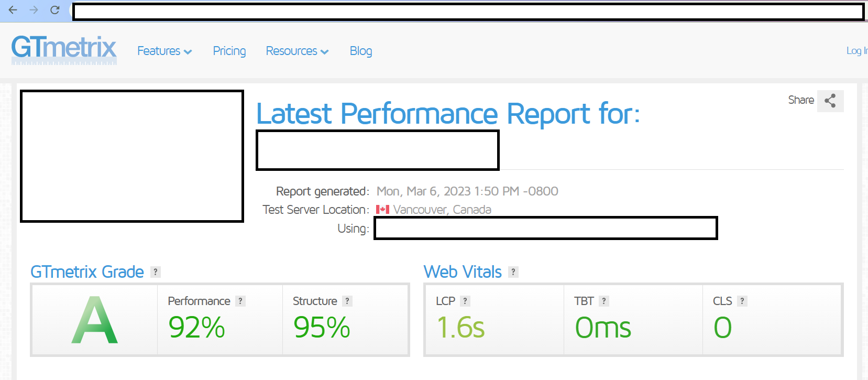Focus the browser address bar
Screen dimensions: 868x380
(x=468, y=12)
